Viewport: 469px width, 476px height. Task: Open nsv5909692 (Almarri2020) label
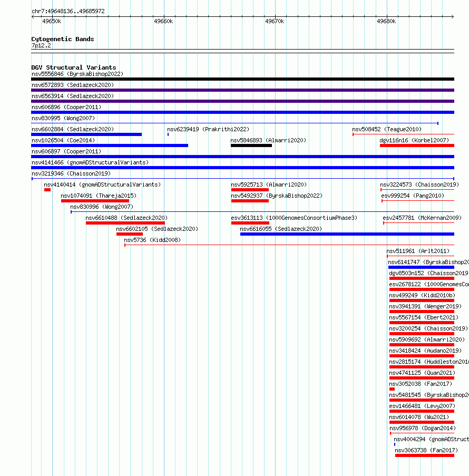(x=427, y=340)
